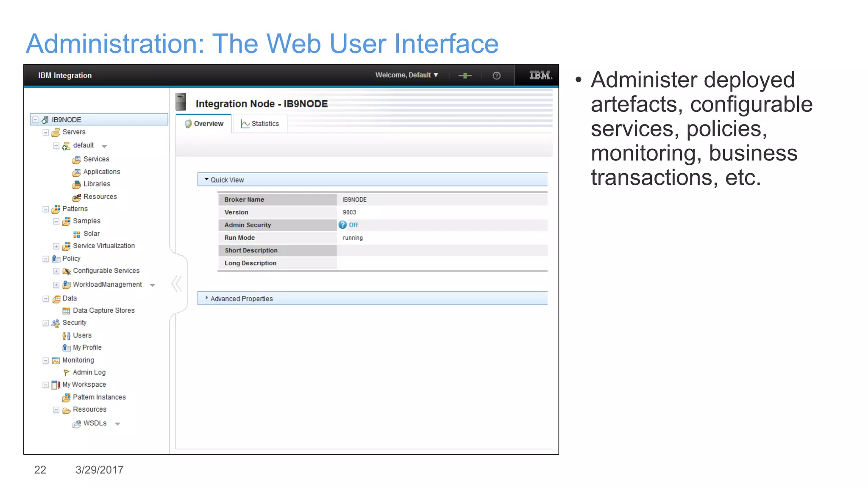Open the default server dropdown arrow
This screenshot has width=868, height=488.
tap(104, 147)
